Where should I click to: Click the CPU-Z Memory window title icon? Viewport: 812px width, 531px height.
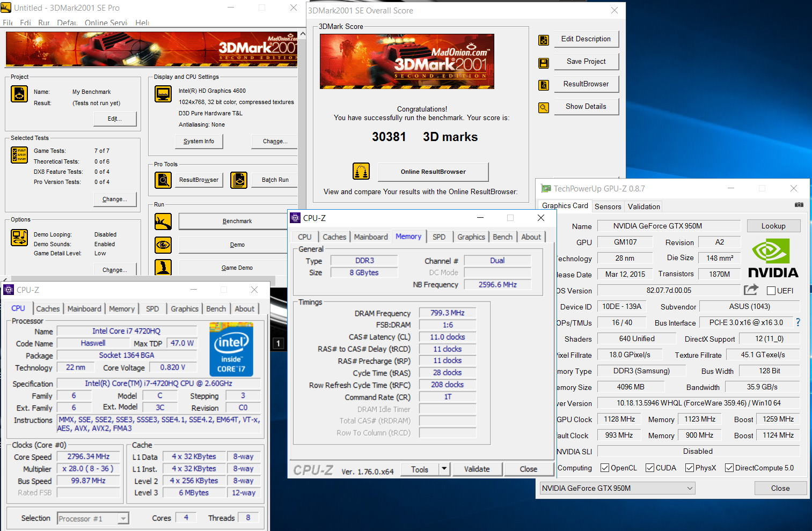pyautogui.click(x=295, y=218)
